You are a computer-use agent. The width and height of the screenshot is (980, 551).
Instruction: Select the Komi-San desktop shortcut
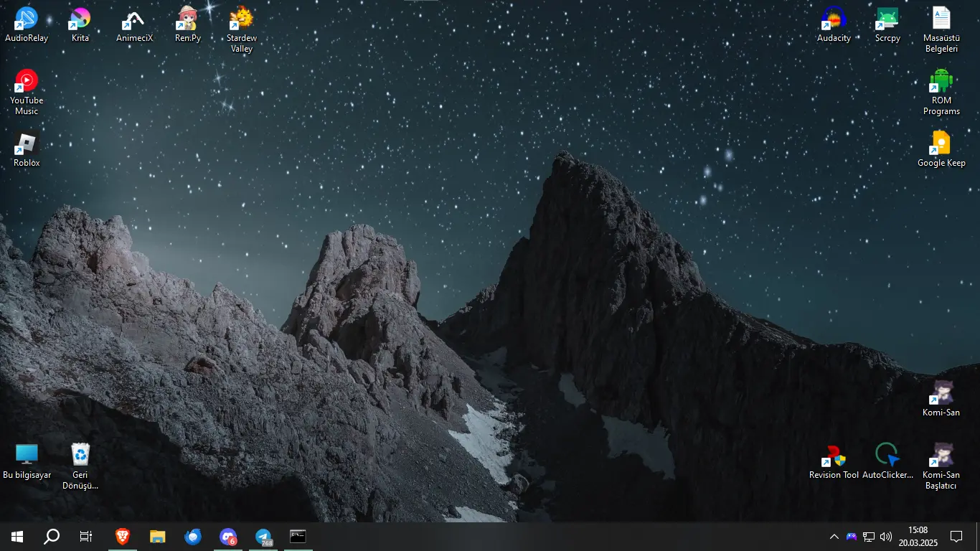(x=941, y=399)
